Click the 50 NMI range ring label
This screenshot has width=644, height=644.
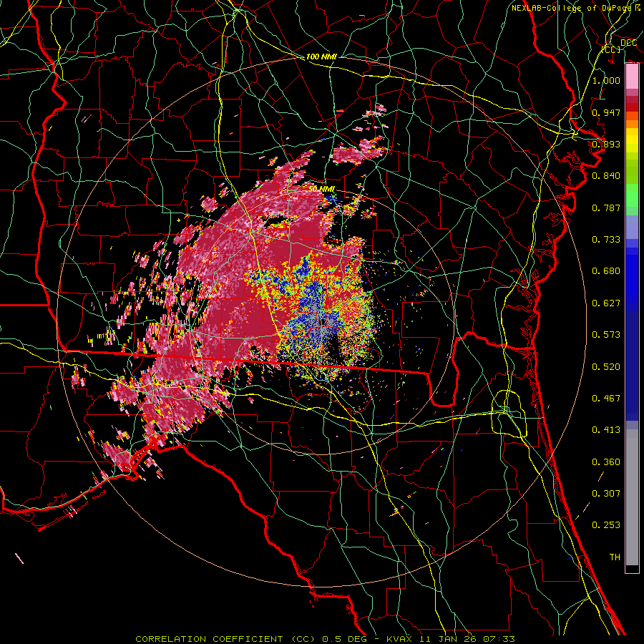[x=321, y=189]
